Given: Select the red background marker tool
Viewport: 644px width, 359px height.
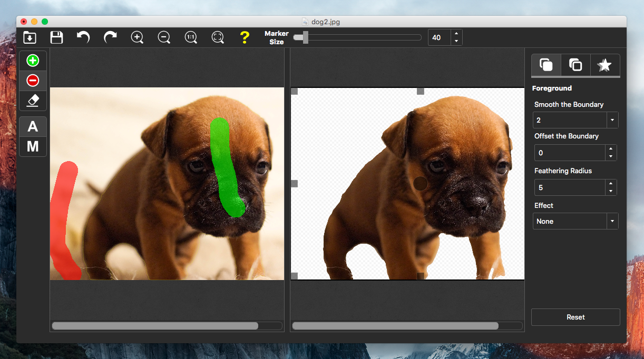Looking at the screenshot, I should [x=33, y=81].
